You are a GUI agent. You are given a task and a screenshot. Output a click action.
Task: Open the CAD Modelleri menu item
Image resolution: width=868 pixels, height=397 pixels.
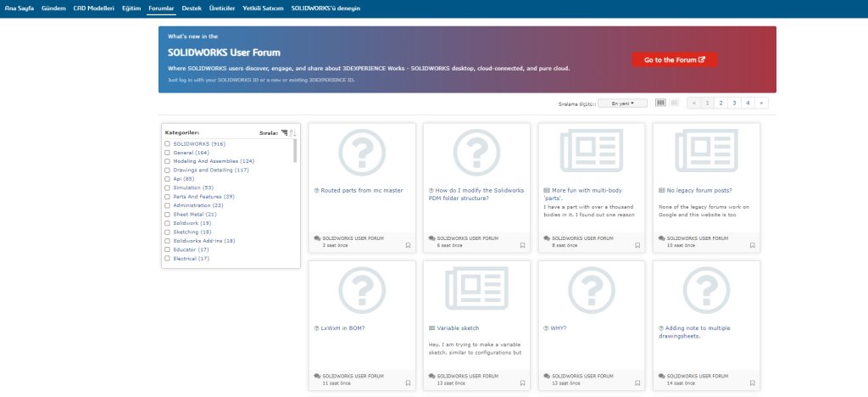click(x=93, y=7)
